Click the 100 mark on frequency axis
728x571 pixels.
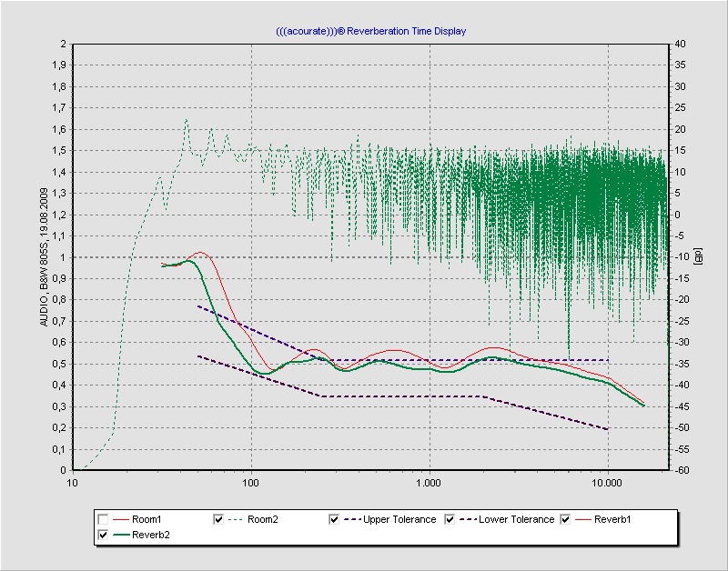251,483
